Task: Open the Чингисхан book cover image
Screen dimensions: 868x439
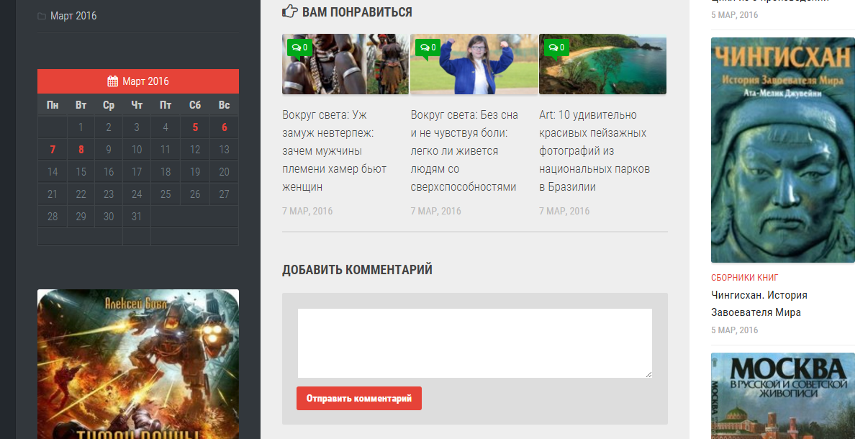Action: (783, 150)
